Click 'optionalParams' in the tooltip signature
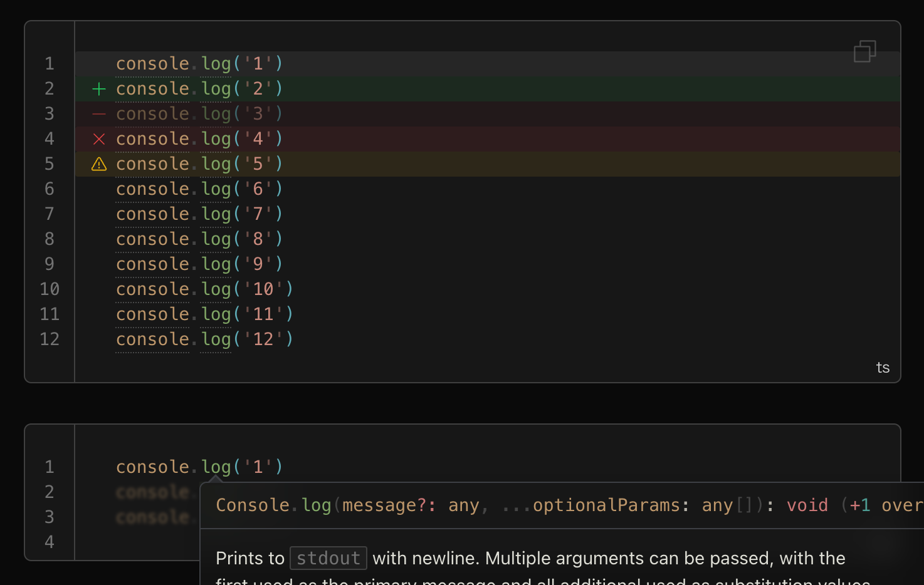 click(x=606, y=505)
